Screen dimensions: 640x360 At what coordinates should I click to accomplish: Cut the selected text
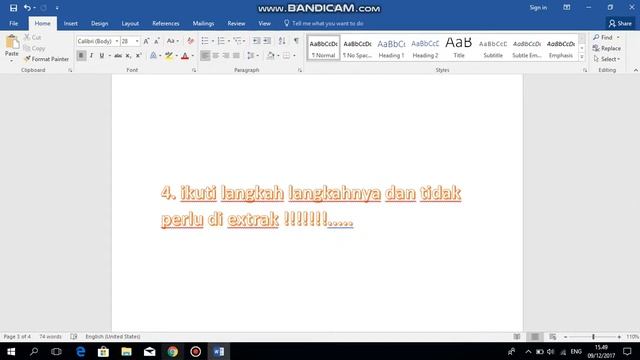pyautogui.click(x=32, y=37)
